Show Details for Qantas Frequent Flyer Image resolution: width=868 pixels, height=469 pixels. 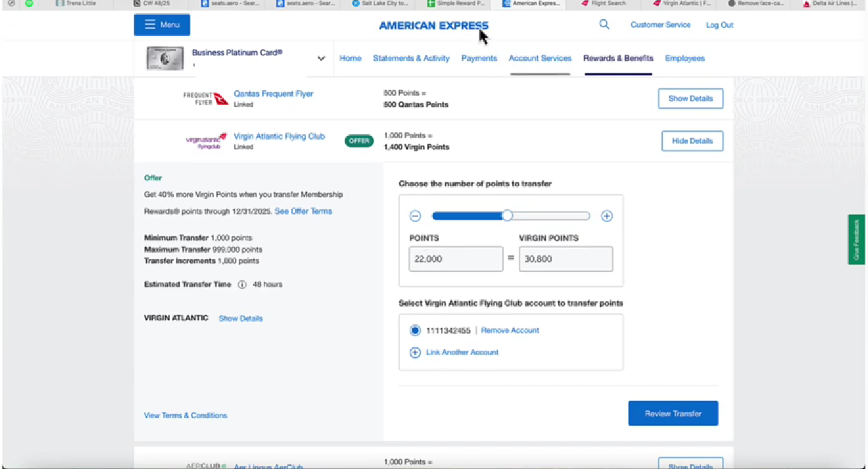coord(690,99)
